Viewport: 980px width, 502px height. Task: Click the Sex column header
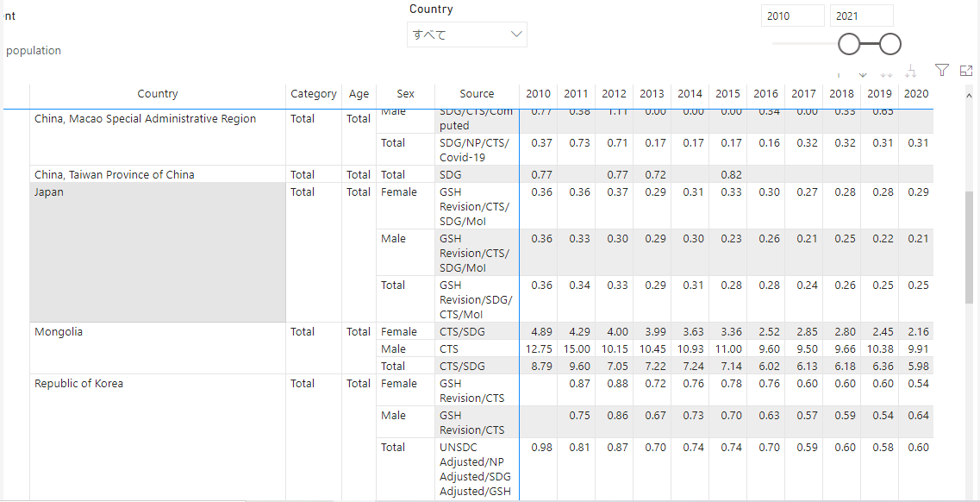pyautogui.click(x=405, y=94)
